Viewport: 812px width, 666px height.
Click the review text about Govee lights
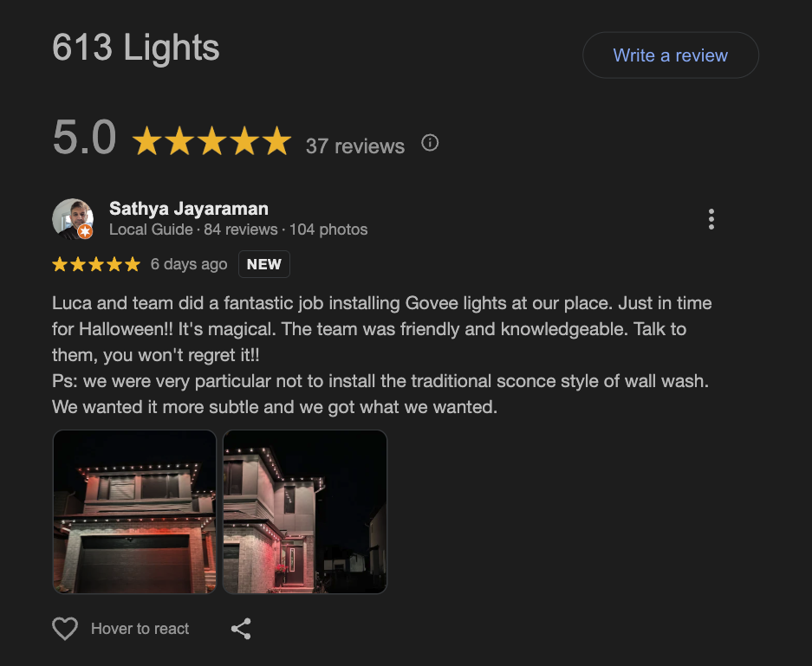382,355
